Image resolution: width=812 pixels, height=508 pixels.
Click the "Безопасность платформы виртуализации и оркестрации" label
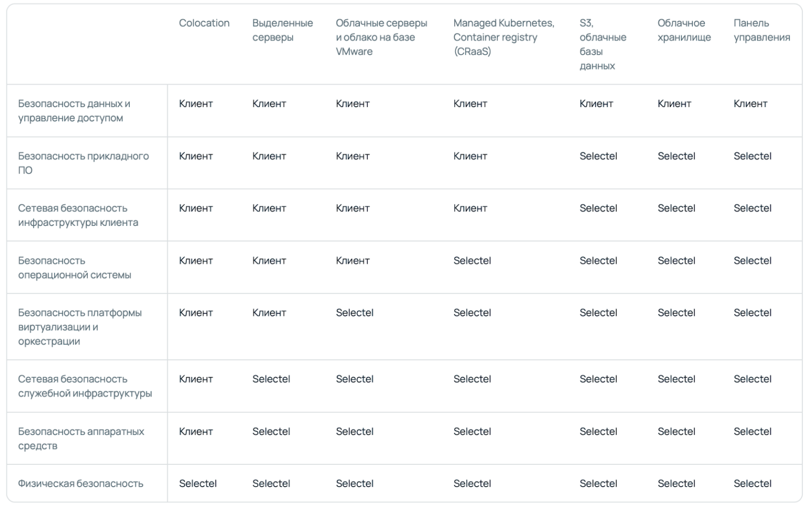pos(80,327)
